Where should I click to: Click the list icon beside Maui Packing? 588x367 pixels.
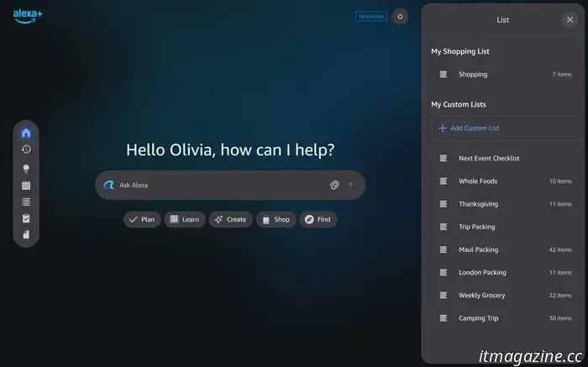point(444,249)
